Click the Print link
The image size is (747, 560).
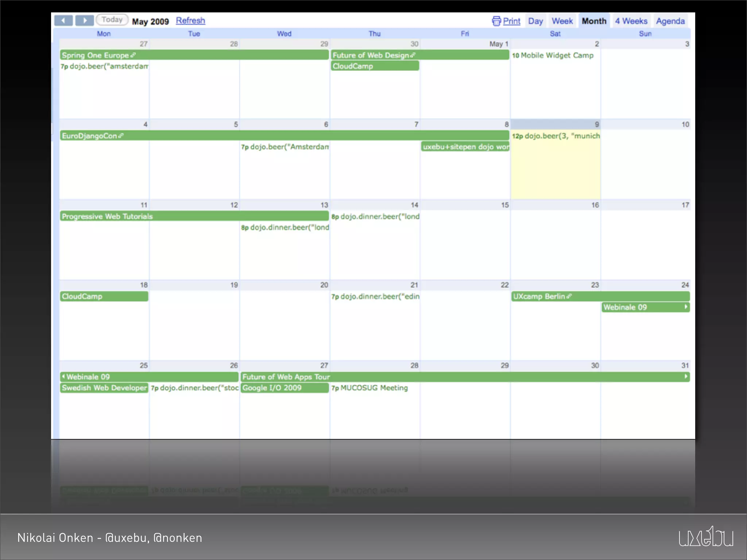(x=511, y=21)
